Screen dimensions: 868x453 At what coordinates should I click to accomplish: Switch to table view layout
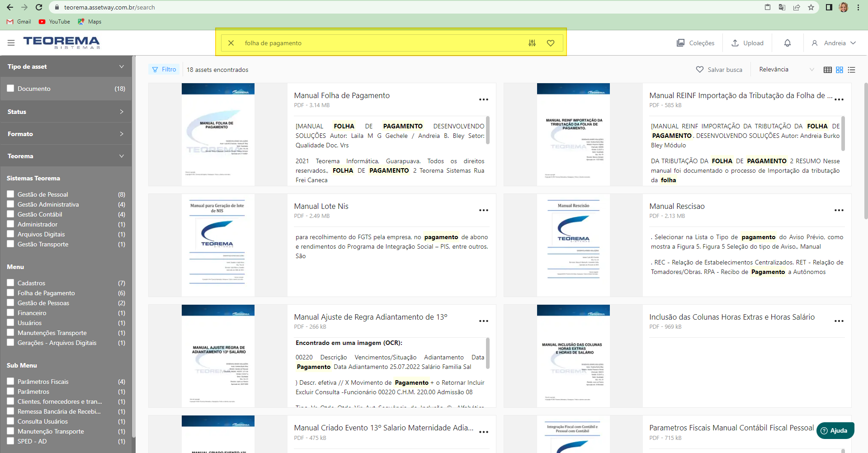828,70
